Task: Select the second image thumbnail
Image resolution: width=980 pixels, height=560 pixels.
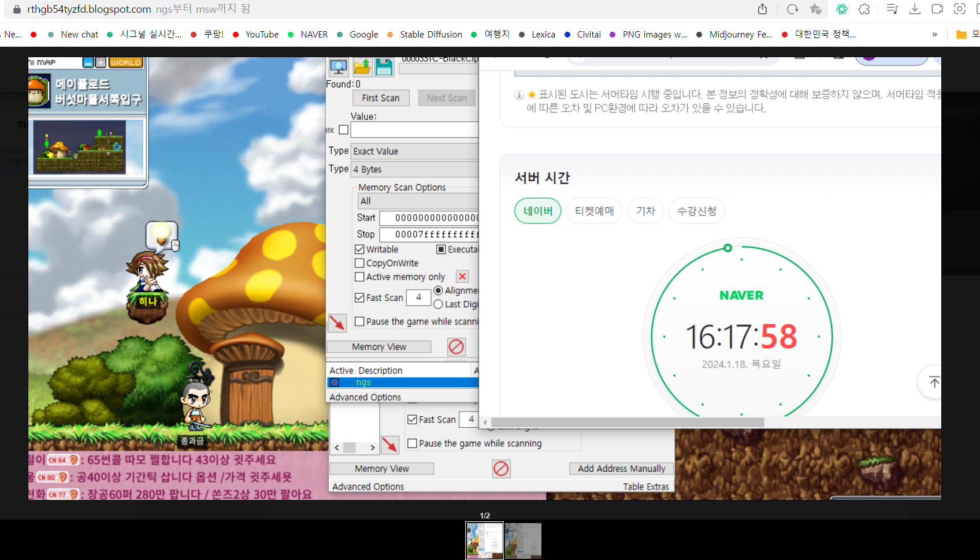Action: [x=523, y=540]
